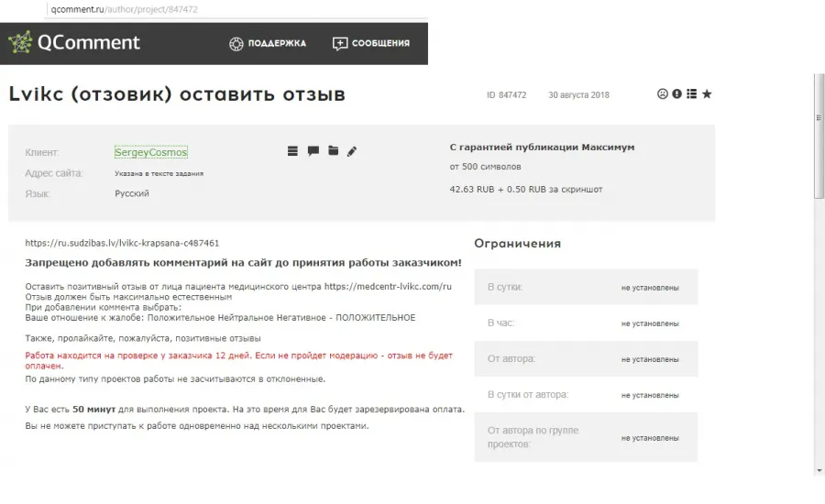825x504 pixels.
Task: Click the speech bubble icon next to Сообщения
Action: (340, 44)
